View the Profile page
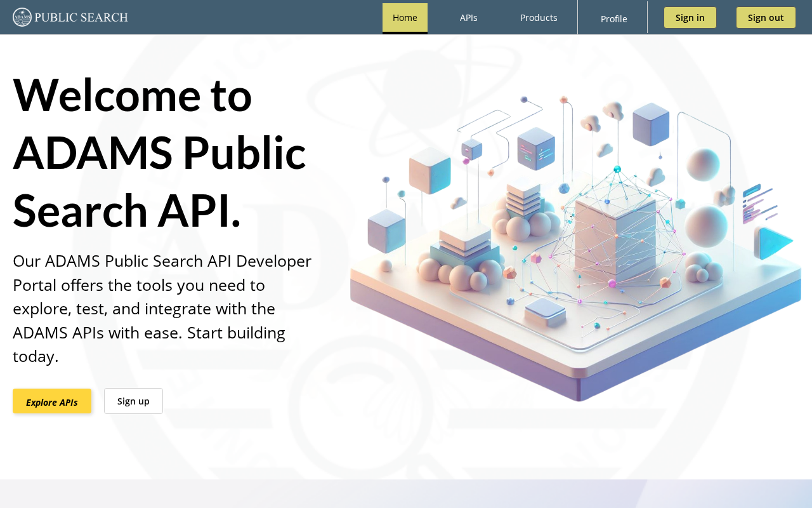The image size is (812, 508). click(614, 18)
